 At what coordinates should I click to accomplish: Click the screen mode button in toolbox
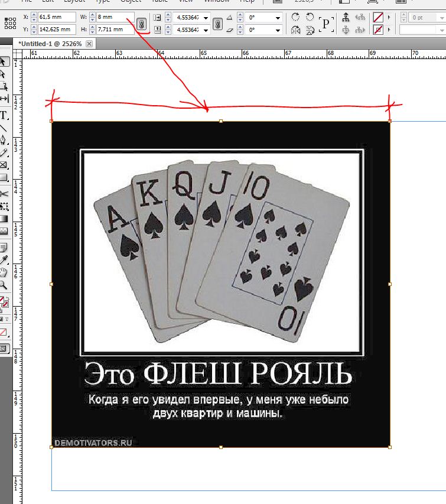4,349
